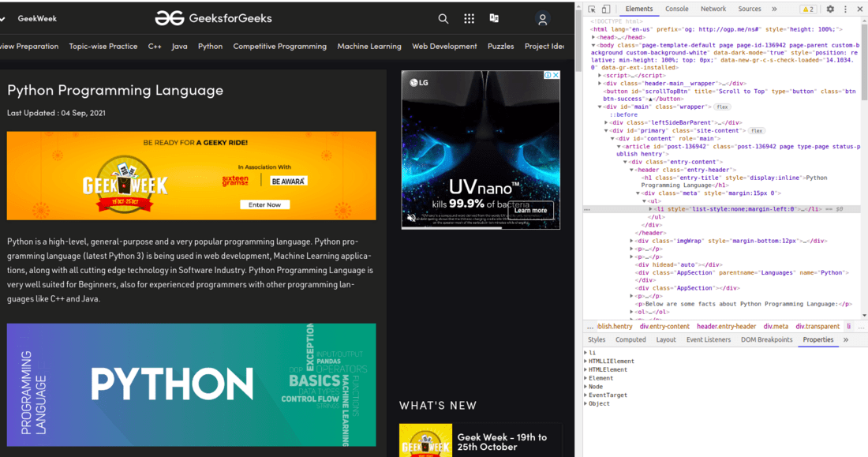Unmute the LG ad video
Screen dimensions: 868x457
[411, 218]
